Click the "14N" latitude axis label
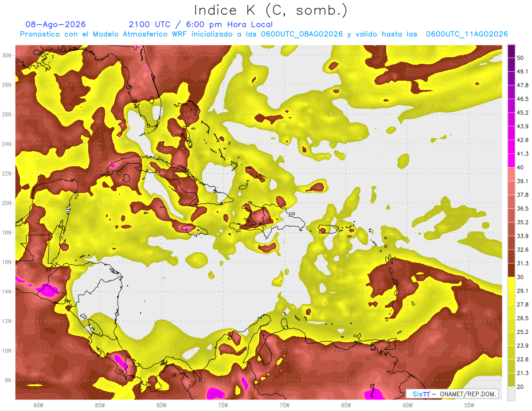Viewport: 532px width, 411px height. point(7,292)
